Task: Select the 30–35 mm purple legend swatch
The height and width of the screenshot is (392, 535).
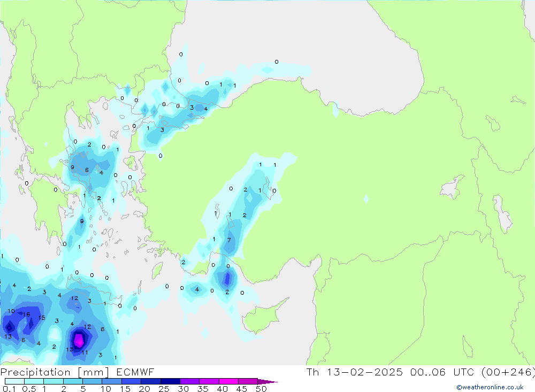Action: point(189,381)
